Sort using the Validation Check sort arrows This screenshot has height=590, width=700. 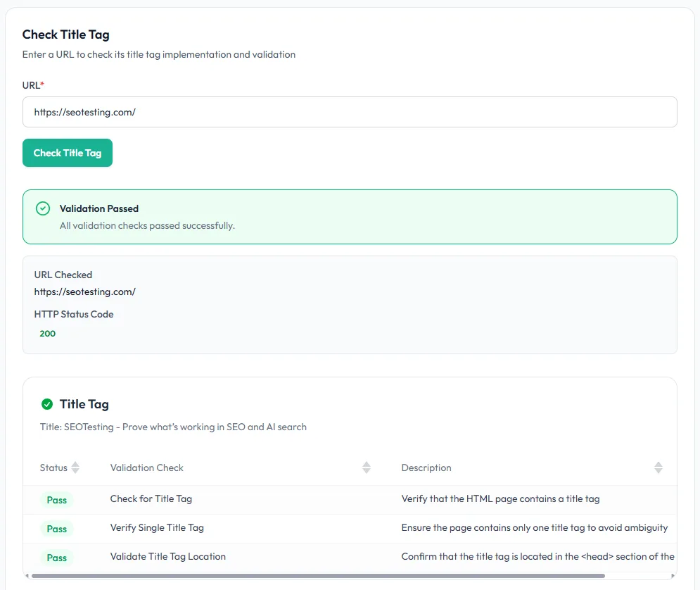pyautogui.click(x=367, y=467)
